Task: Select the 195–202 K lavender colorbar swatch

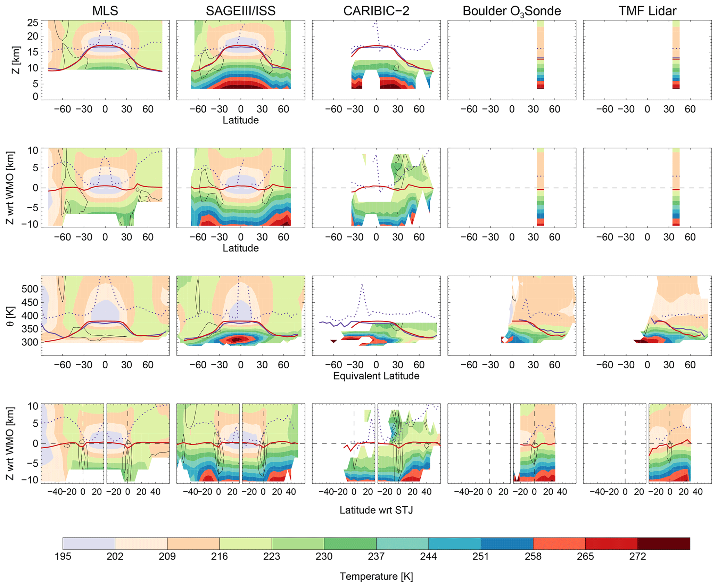Action: 89,543
